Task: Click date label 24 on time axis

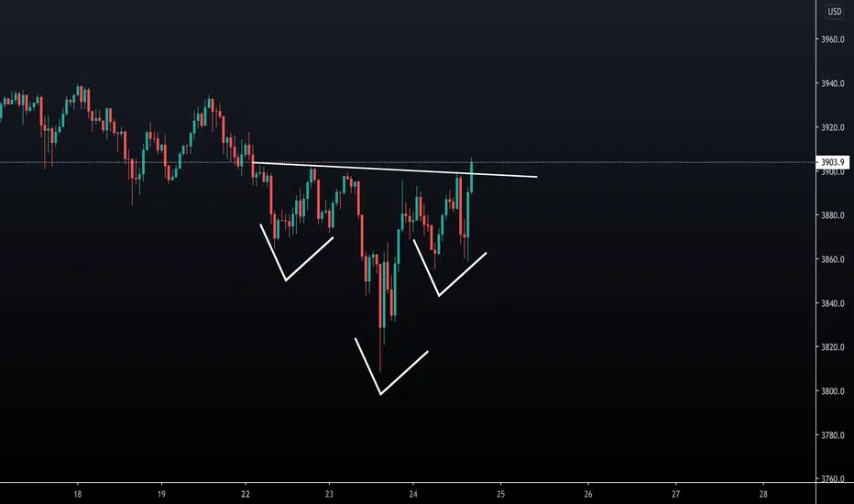Action: pos(413,494)
